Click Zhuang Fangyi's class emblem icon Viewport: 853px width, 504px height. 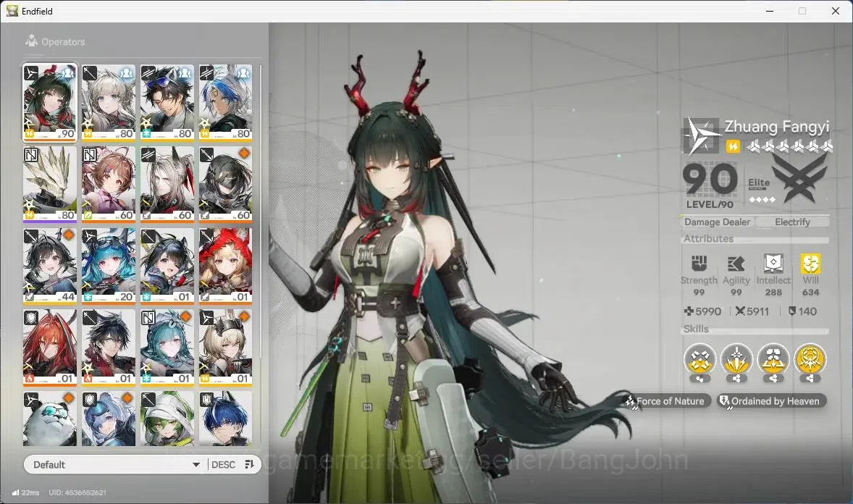pos(701,135)
